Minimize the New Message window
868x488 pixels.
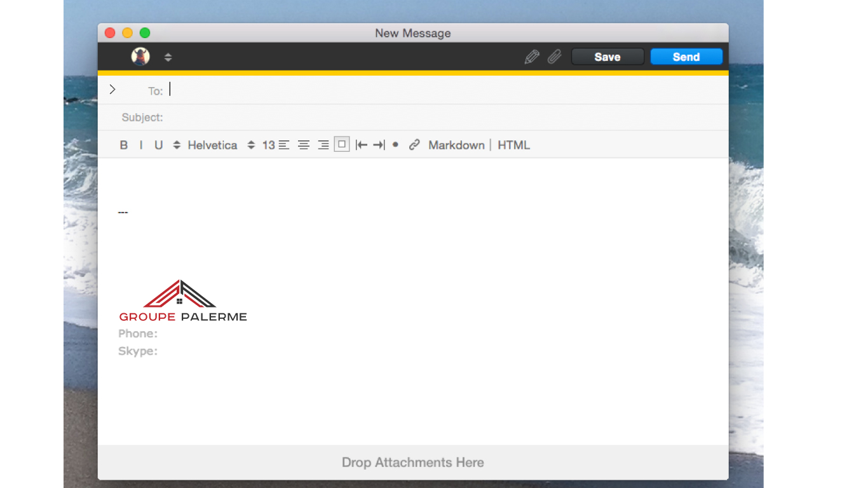pyautogui.click(x=127, y=33)
